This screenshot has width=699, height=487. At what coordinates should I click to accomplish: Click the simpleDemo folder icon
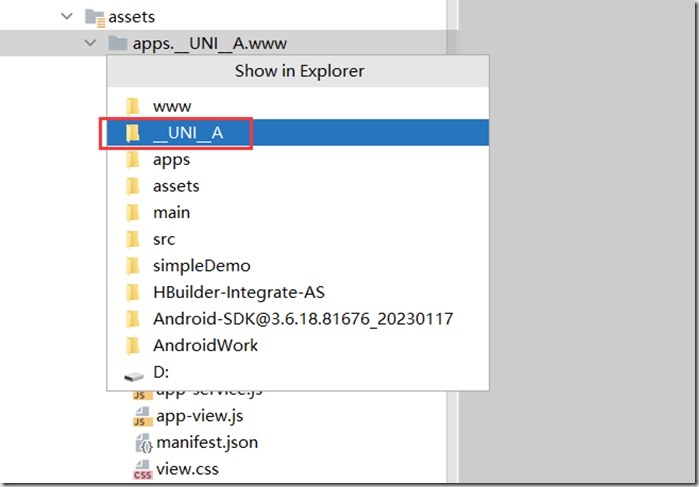point(134,266)
